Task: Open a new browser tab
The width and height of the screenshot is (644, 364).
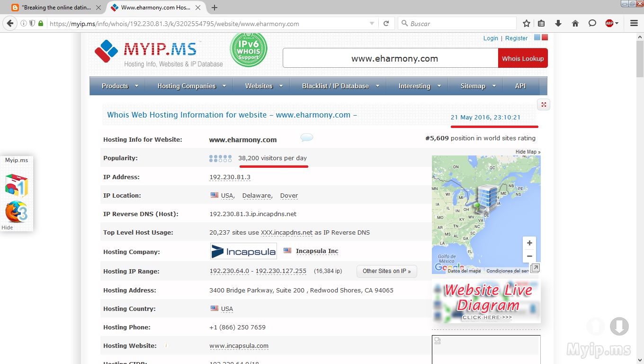Action: click(215, 8)
